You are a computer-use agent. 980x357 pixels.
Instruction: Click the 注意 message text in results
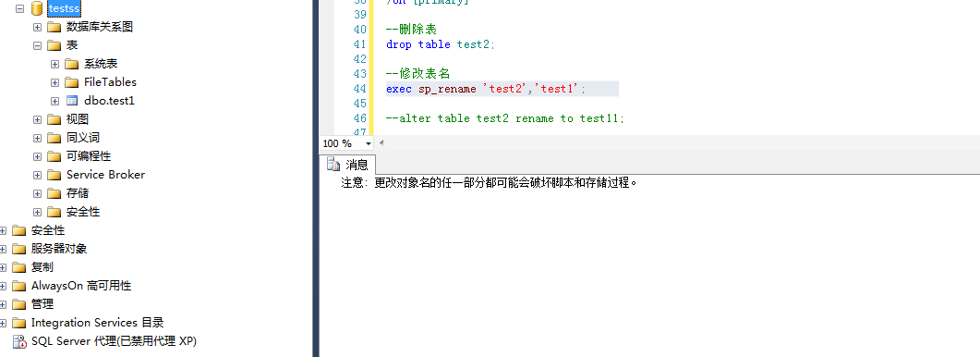[x=489, y=183]
